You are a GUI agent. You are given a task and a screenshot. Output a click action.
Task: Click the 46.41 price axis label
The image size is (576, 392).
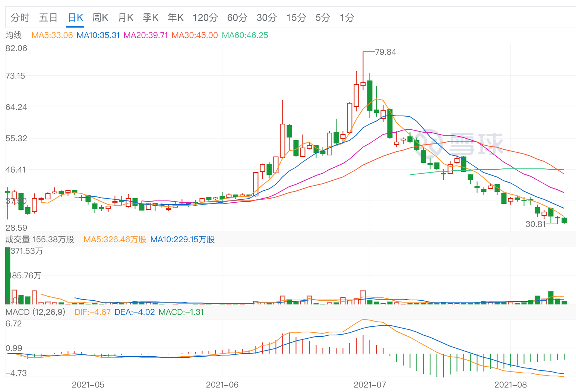point(16,170)
